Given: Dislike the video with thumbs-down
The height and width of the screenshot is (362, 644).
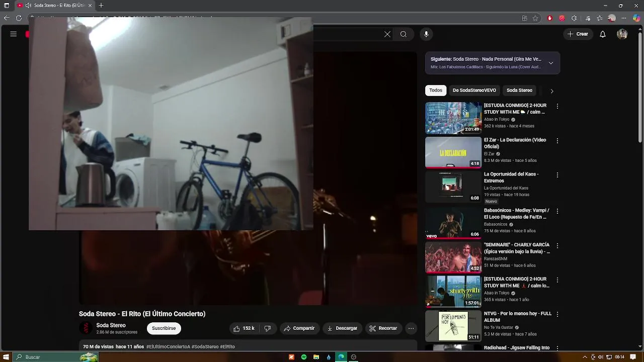Looking at the screenshot, I should [268, 328].
